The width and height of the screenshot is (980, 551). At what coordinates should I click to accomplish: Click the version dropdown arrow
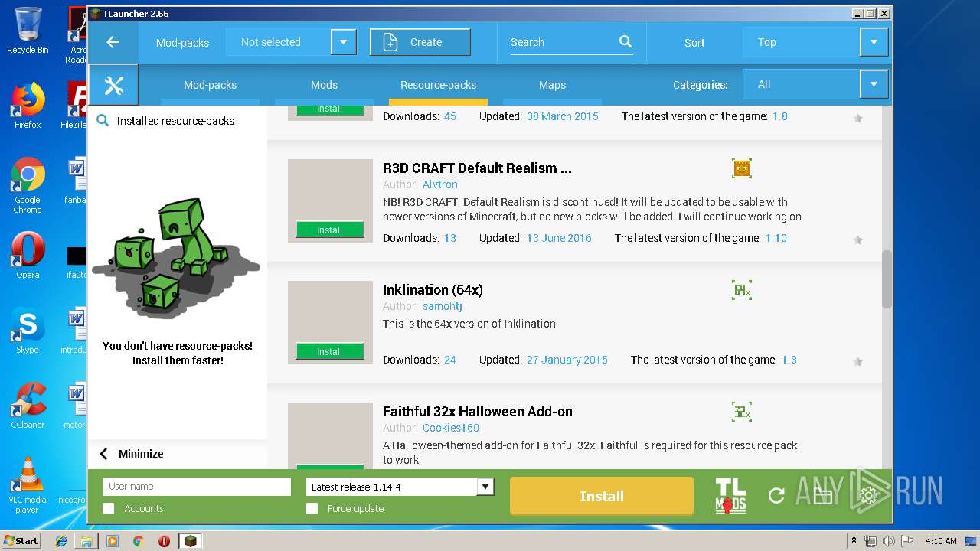click(485, 487)
